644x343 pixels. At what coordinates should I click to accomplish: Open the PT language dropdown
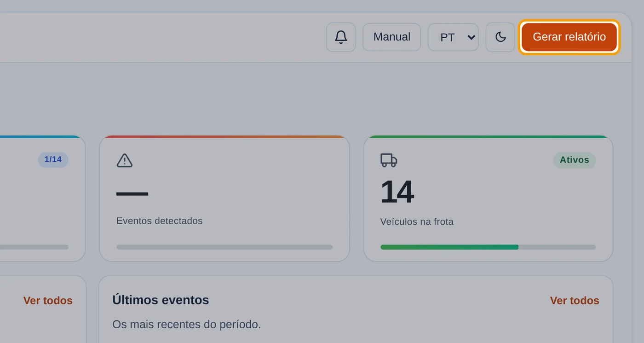coord(453,37)
